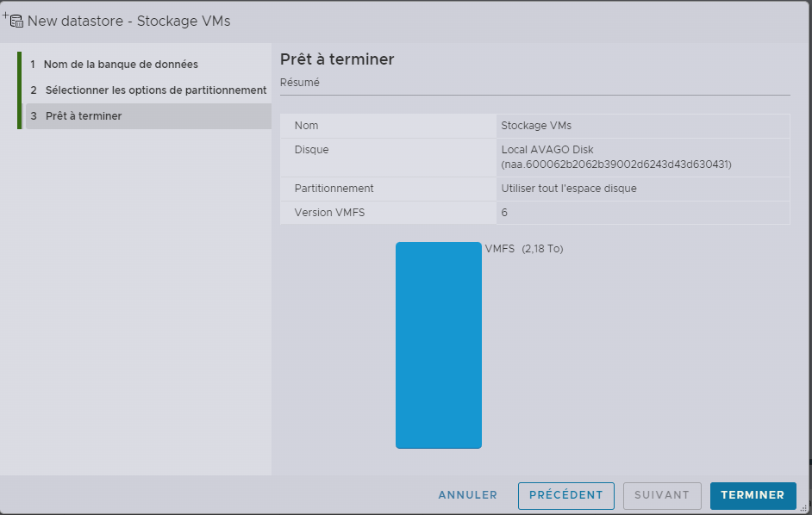The width and height of the screenshot is (812, 515).
Task: Click the Nom row label
Action: (x=306, y=126)
